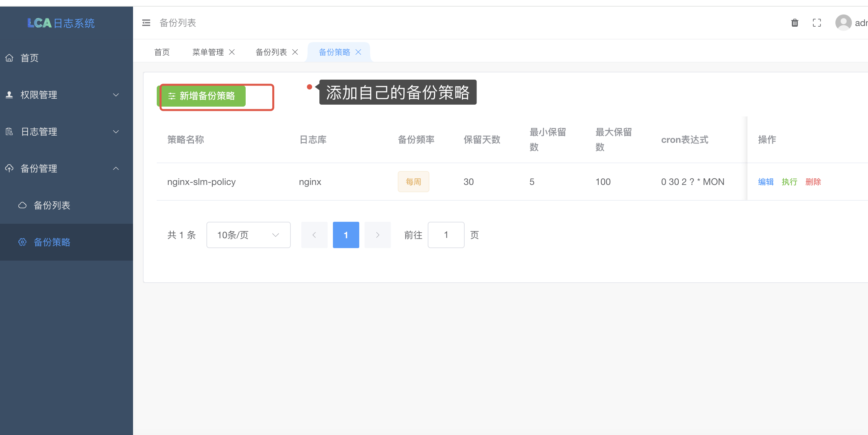Go to next page arrow in pagination
This screenshot has width=868, height=435.
(x=377, y=235)
